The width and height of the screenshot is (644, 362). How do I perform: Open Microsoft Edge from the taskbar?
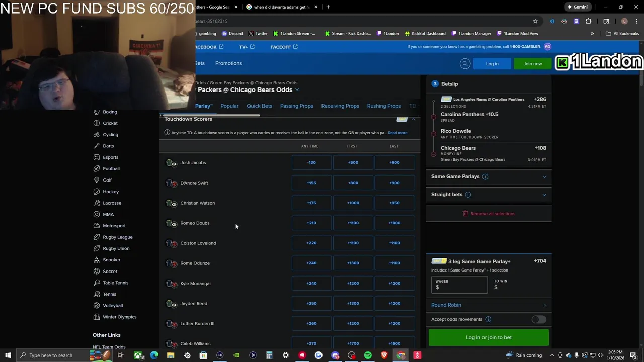[x=154, y=355]
